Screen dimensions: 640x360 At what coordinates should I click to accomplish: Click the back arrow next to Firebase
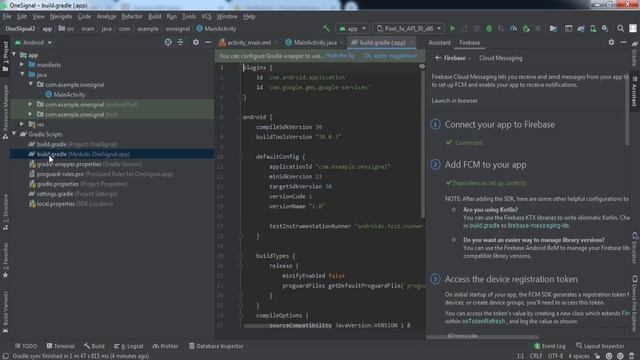tap(438, 58)
